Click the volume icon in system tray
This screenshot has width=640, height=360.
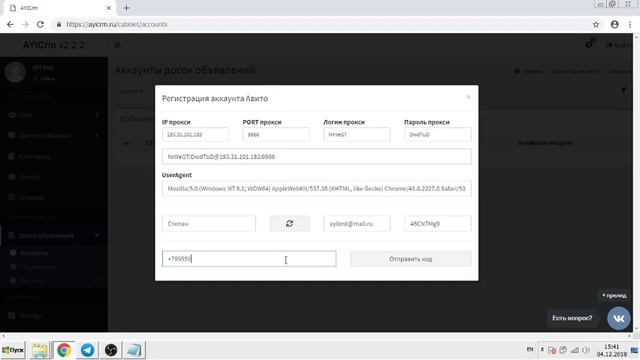pos(586,350)
